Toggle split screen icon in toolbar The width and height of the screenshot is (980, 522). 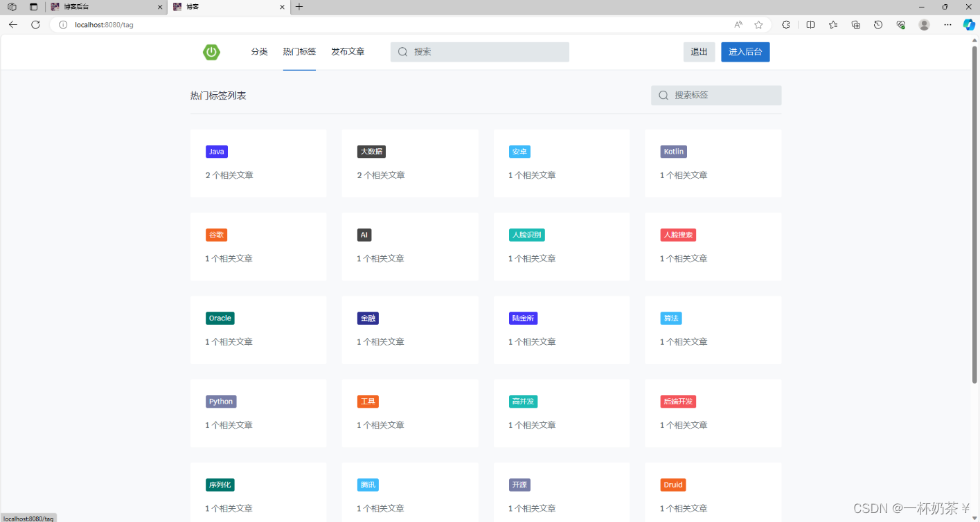811,24
